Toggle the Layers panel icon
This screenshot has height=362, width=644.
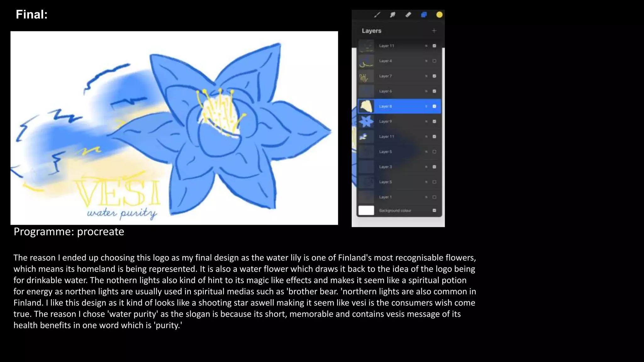coord(424,14)
